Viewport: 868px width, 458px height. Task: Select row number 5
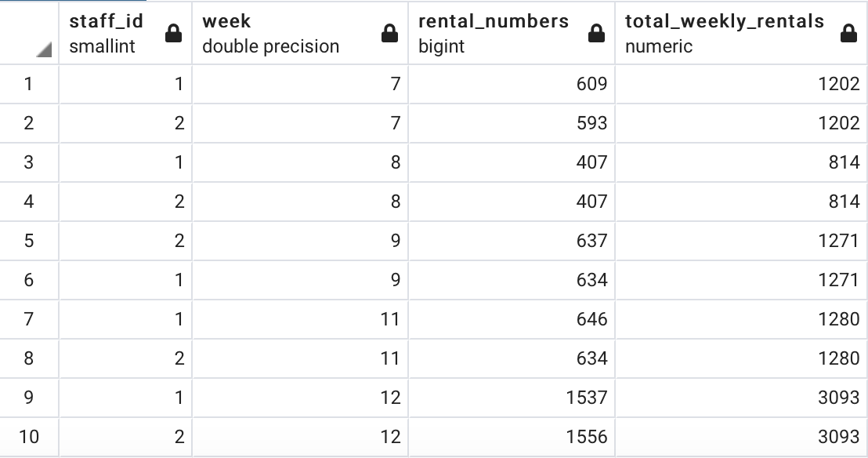(x=29, y=241)
